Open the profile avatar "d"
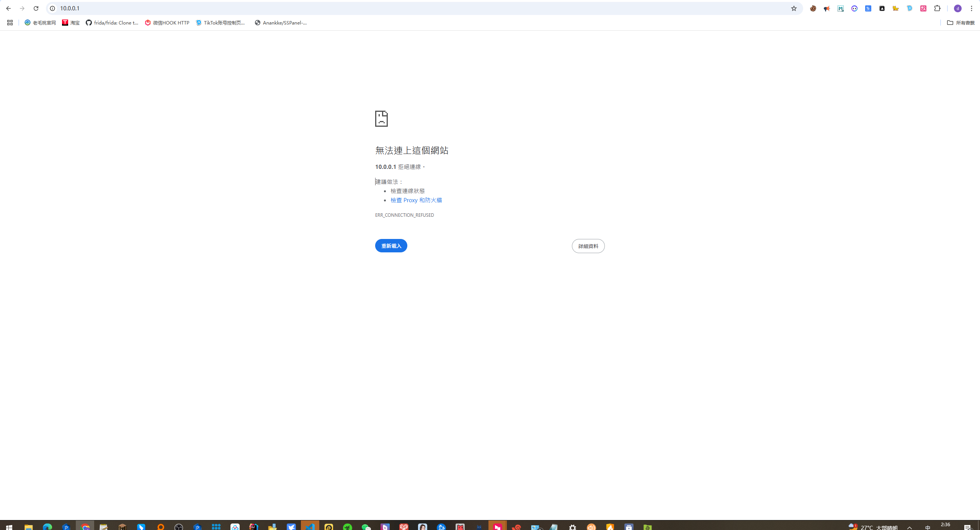Viewport: 980px width, 530px height. pos(957,8)
